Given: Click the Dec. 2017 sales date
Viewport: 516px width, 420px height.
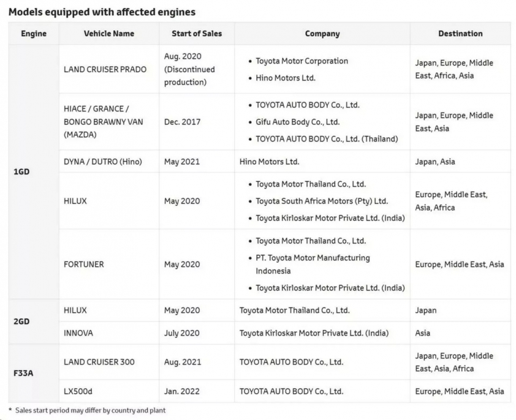Looking at the screenshot, I should (182, 122).
